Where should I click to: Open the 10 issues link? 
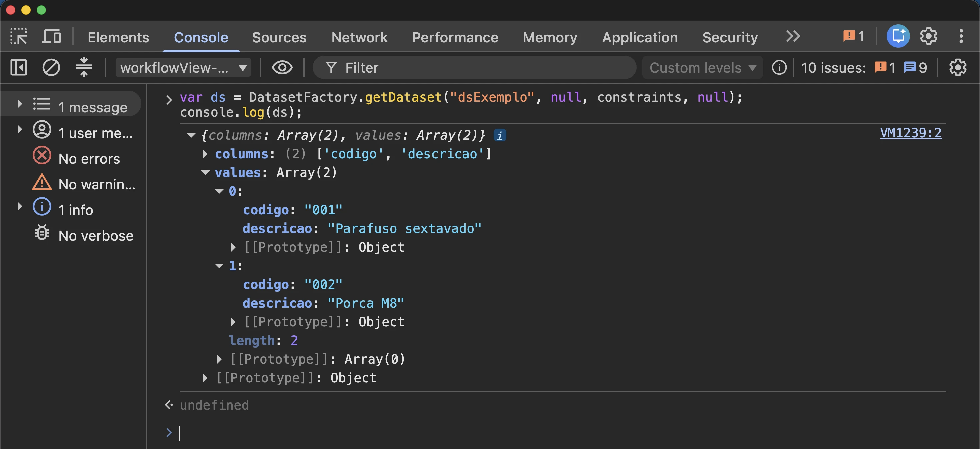pos(833,68)
